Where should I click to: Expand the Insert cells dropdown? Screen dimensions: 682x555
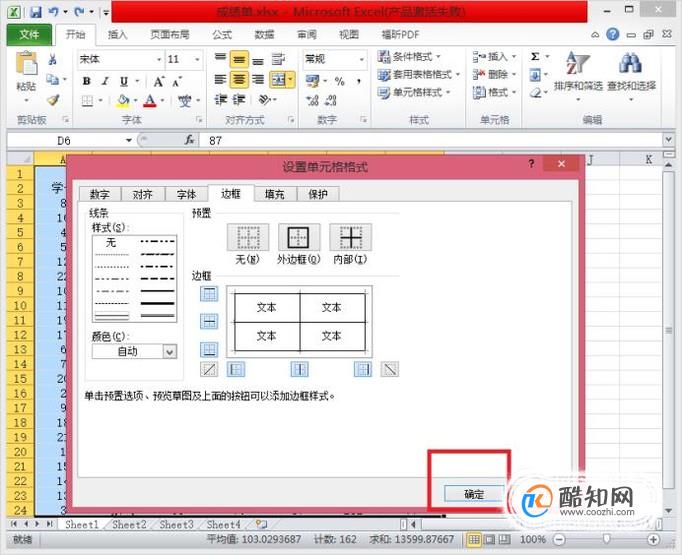[514, 57]
